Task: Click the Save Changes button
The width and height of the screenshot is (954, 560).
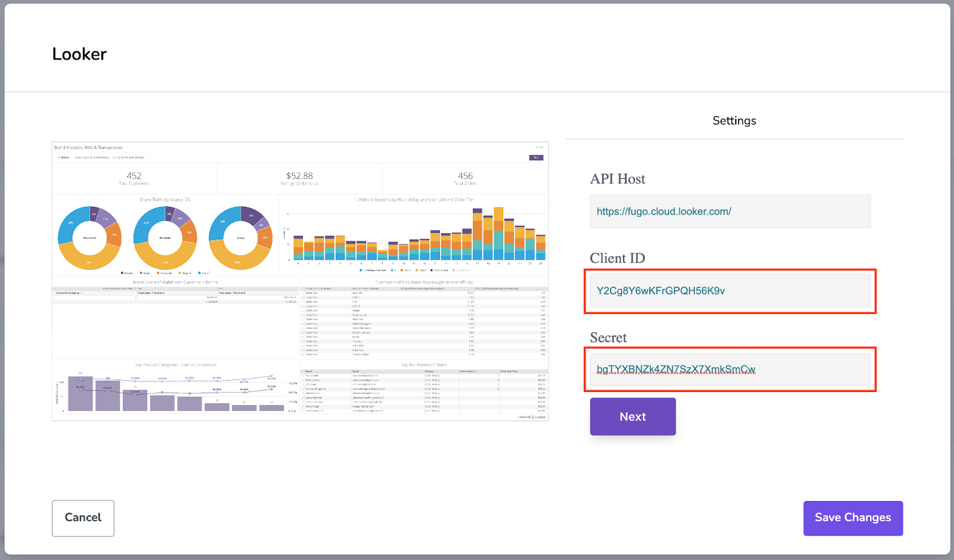Action: [x=853, y=518]
